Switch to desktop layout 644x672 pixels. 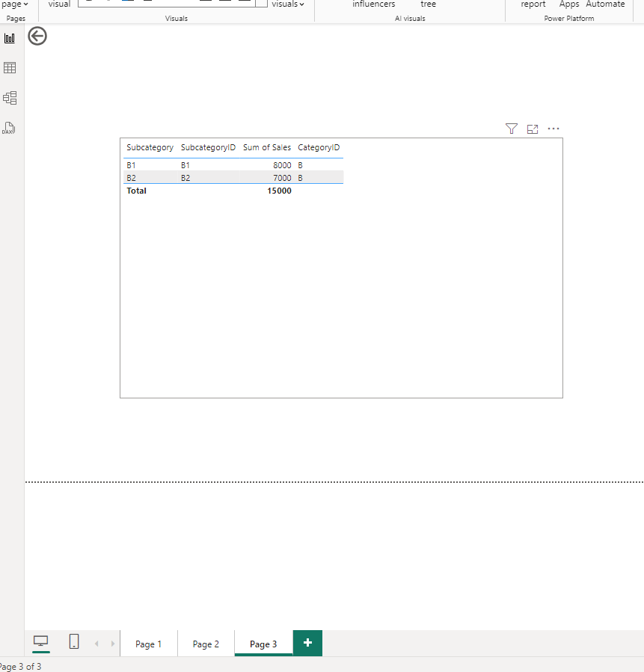tap(40, 641)
